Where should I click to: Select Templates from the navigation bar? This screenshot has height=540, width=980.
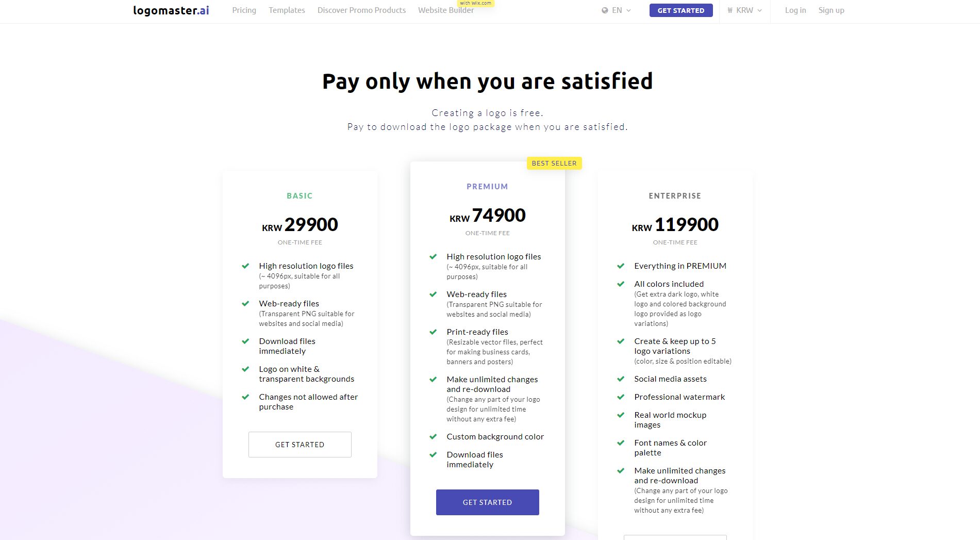coord(287,10)
